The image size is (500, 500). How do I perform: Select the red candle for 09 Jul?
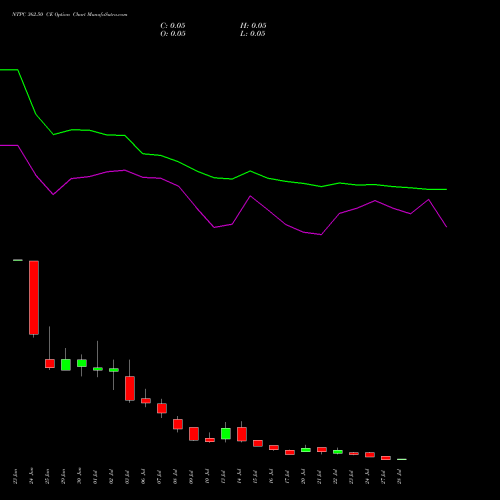pos(194,434)
